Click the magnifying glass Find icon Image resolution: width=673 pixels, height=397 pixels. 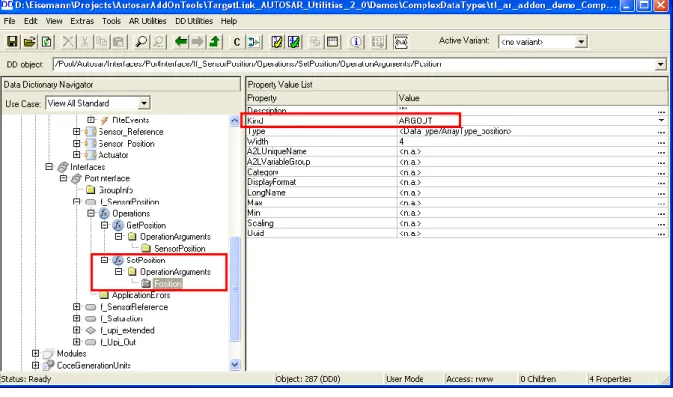(x=141, y=42)
